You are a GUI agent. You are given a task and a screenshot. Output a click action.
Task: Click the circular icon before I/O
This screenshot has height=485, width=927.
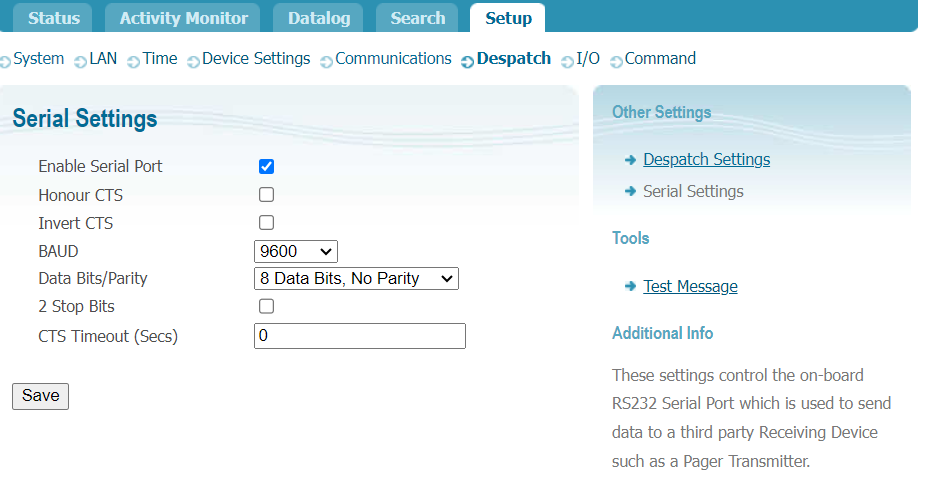tap(568, 62)
